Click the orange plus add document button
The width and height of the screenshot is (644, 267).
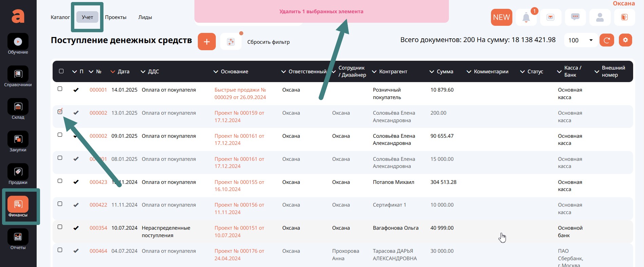coord(207,42)
